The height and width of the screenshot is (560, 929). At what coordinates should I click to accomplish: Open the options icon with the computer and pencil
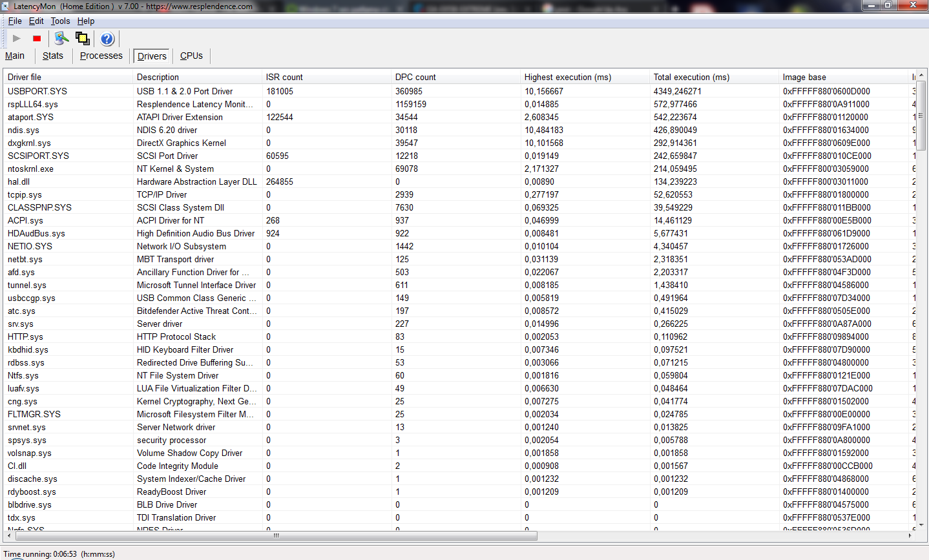(62, 39)
